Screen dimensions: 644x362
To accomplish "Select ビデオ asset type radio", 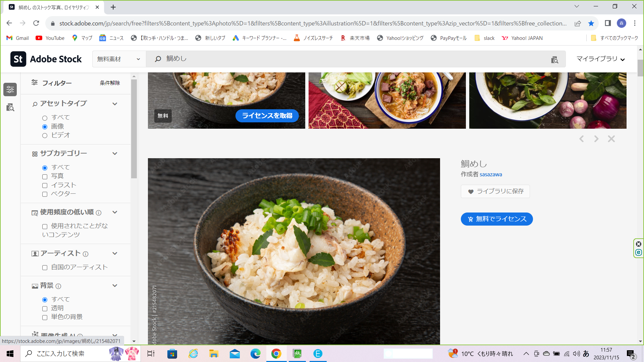I will pos(45,135).
